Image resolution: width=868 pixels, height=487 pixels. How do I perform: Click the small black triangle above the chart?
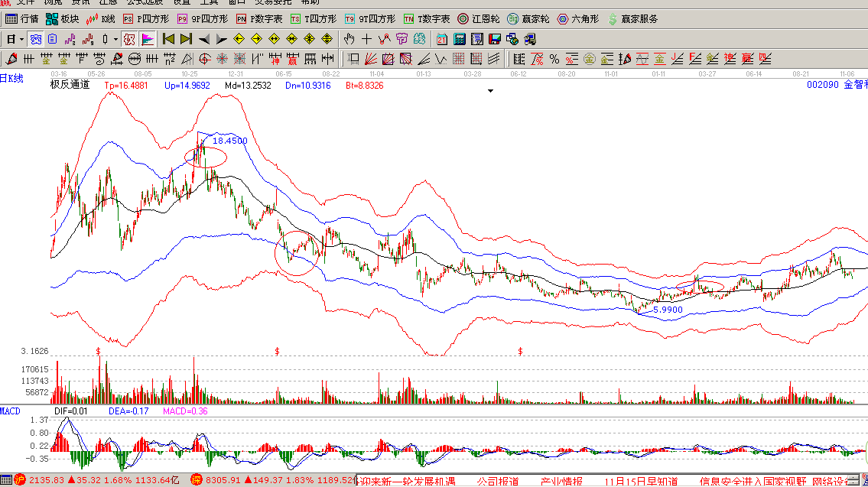click(491, 90)
